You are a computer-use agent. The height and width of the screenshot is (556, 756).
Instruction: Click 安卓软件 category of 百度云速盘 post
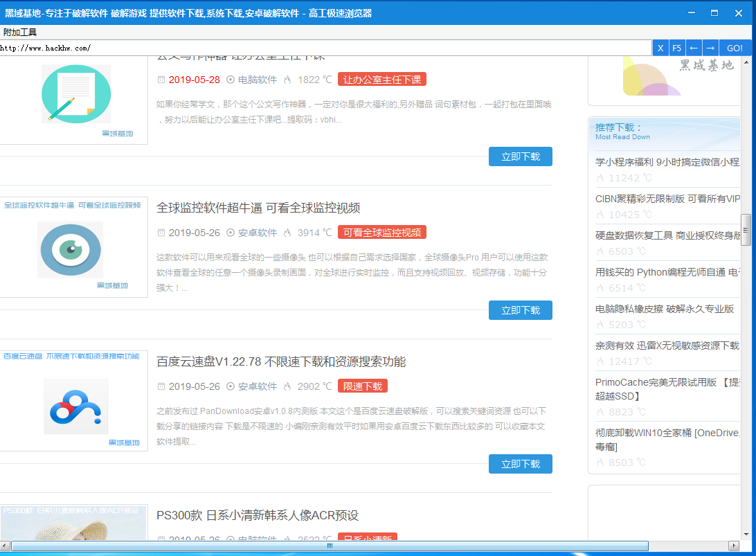[258, 386]
